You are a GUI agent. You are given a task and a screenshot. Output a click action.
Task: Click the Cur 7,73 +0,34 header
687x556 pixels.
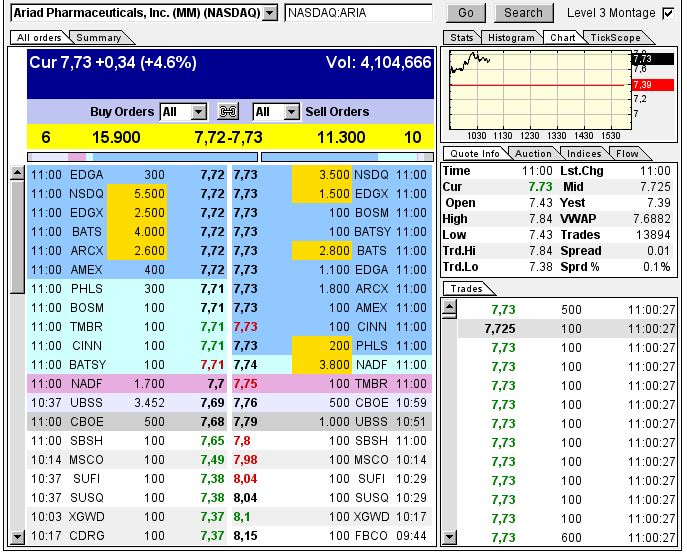coord(113,63)
